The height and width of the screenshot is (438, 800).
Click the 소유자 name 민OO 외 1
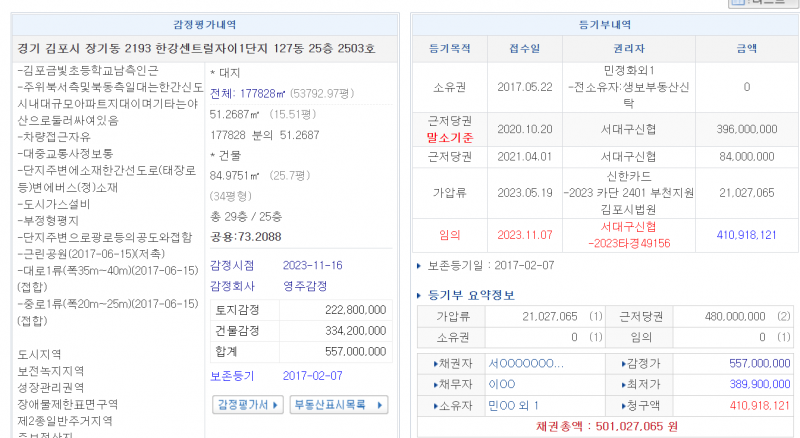pyautogui.click(x=514, y=405)
